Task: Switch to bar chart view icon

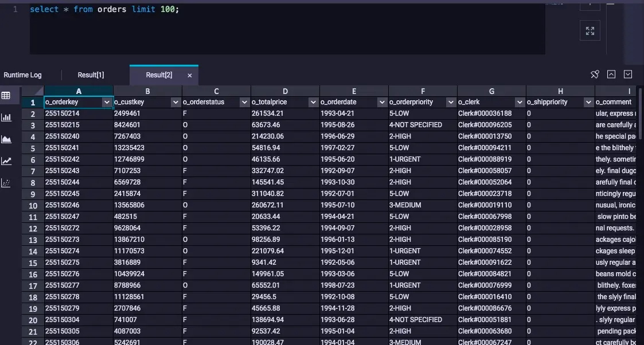Action: coord(6,117)
